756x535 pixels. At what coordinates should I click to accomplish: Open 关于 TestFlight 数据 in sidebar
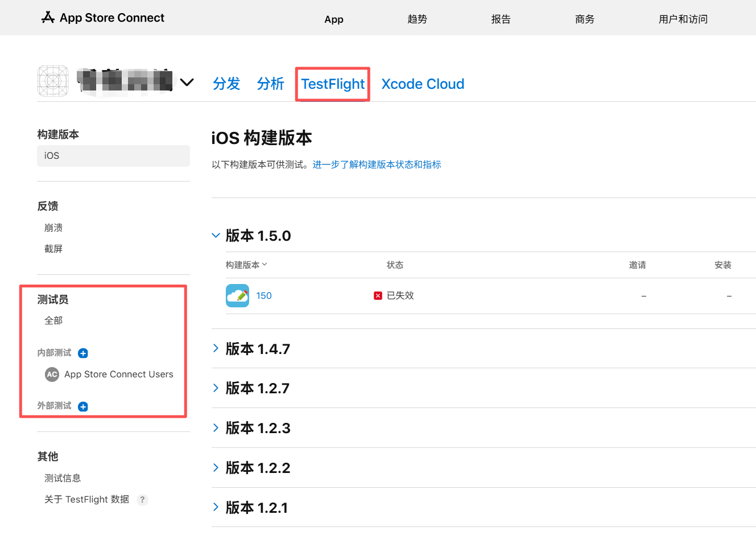coord(86,499)
